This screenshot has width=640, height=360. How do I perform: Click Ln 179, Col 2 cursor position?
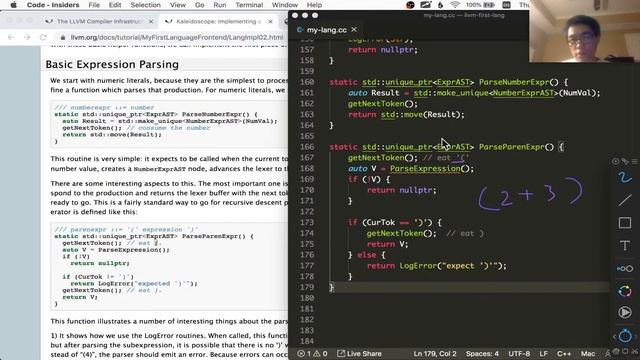(435, 353)
